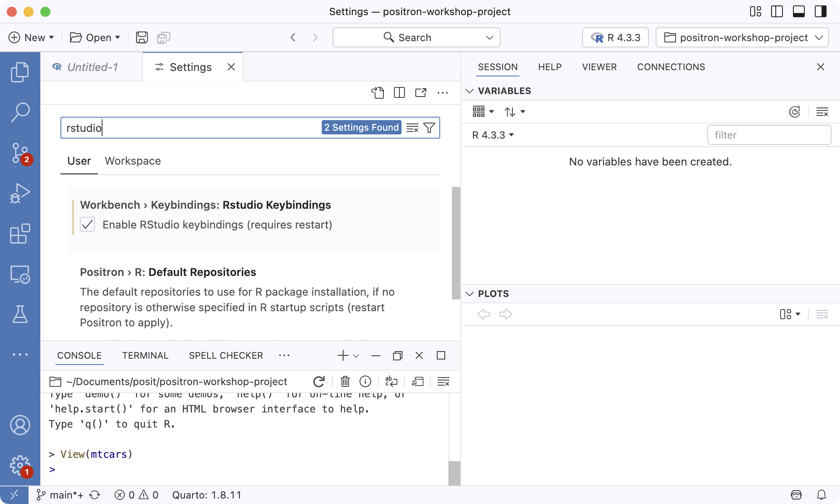
Task: Switch to the Untitled-1 editor tab
Action: pyautogui.click(x=92, y=67)
